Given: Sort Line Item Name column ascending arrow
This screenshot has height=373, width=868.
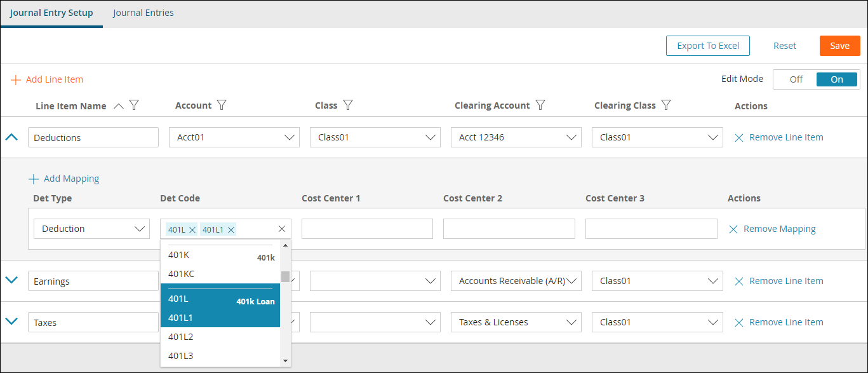Looking at the screenshot, I should click(118, 106).
